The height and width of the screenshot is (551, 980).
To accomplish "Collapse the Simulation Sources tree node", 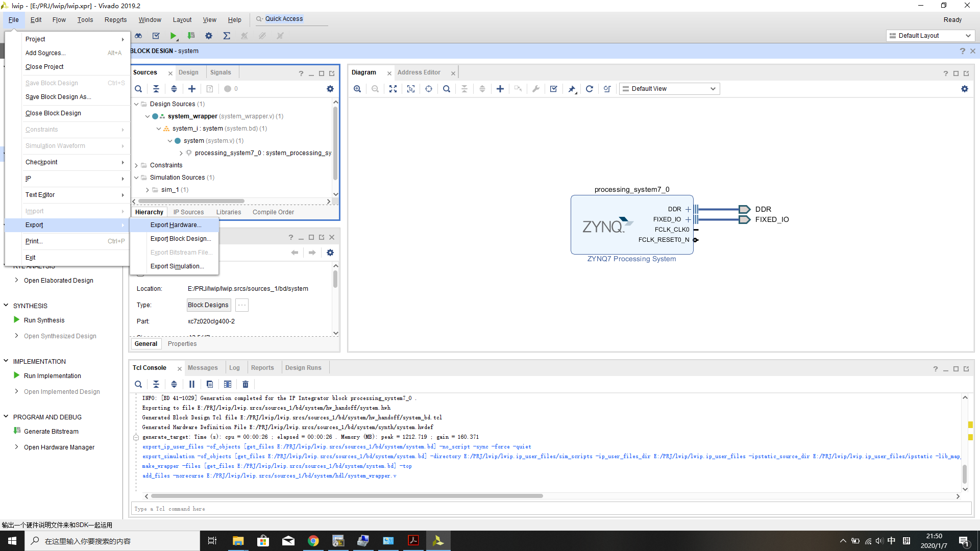I will 136,177.
